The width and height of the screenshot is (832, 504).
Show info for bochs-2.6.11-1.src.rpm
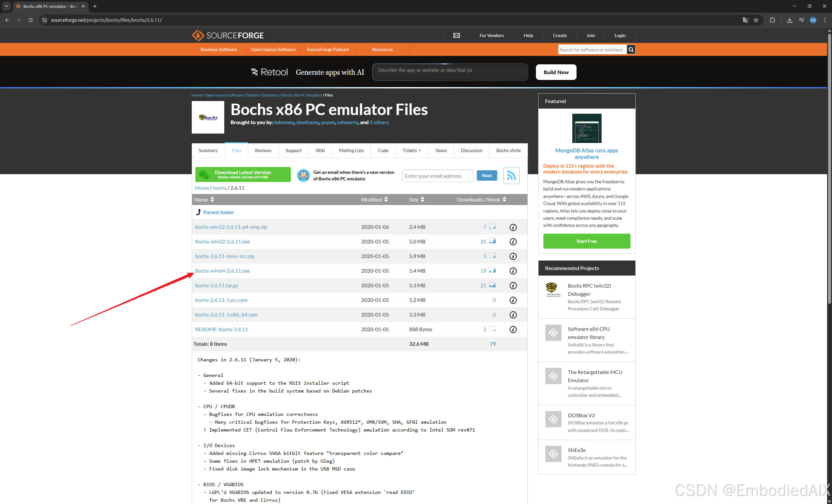point(513,300)
